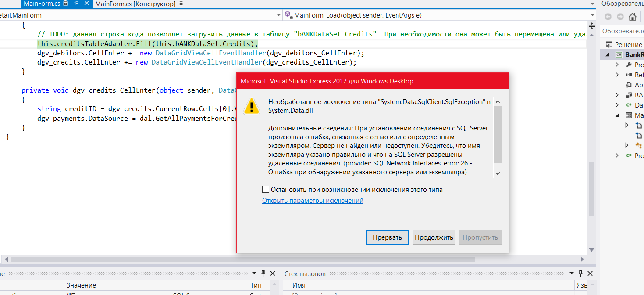The height and width of the screenshot is (295, 644).
Task: Click the disabled Пропустить button
Action: point(480,237)
